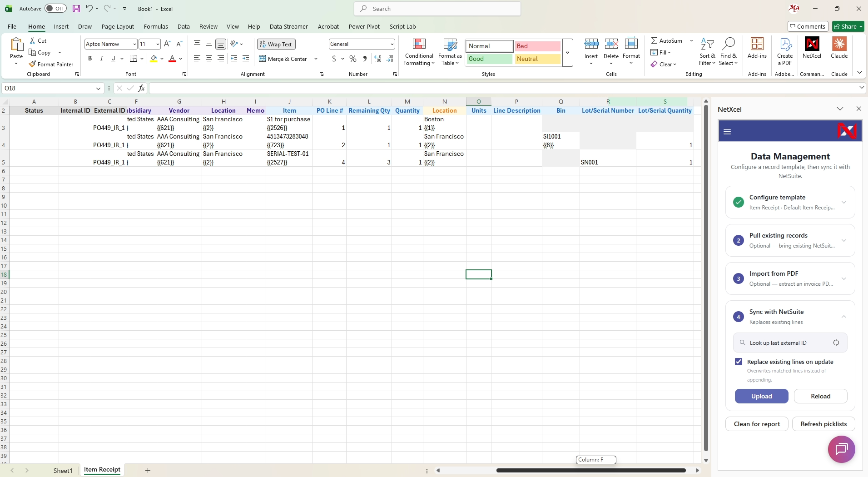Open the Sort & Filter menu
The height and width of the screenshot is (477, 868).
tap(707, 52)
